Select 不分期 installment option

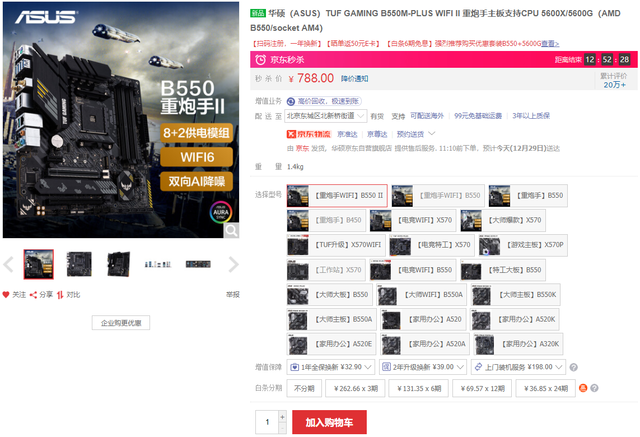[x=304, y=388]
